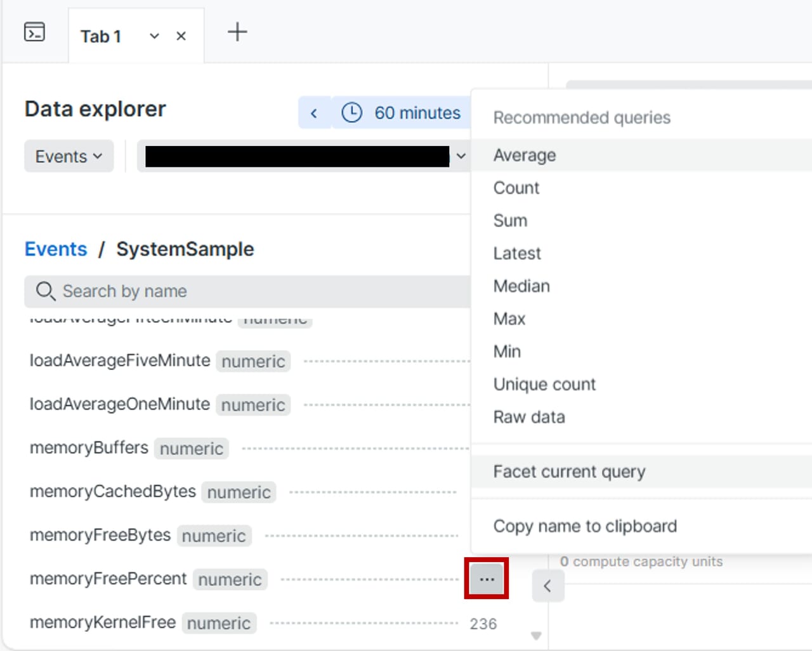Open the 60 minutes time picker
The height and width of the screenshot is (651, 812).
pyautogui.click(x=402, y=113)
